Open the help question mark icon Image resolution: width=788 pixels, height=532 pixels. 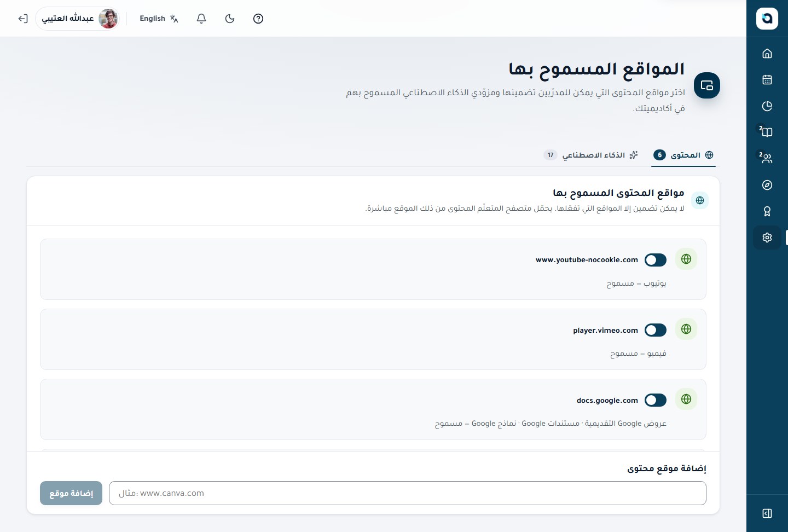pos(258,19)
